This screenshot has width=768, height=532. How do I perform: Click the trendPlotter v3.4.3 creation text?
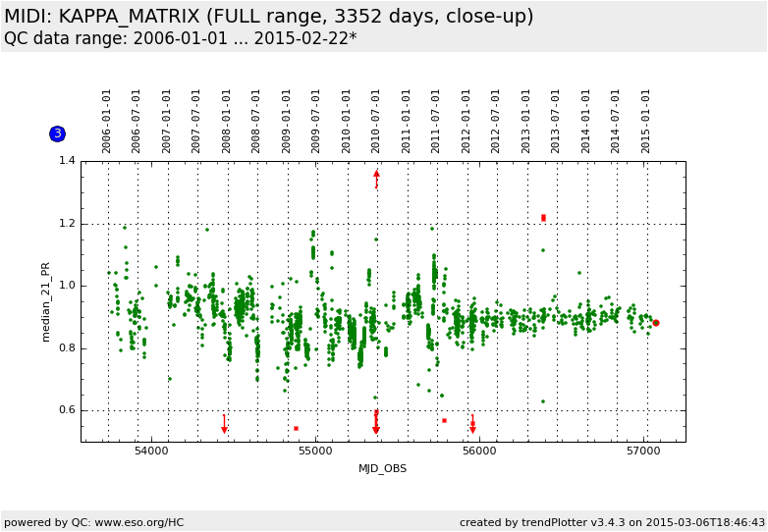[x=612, y=522]
